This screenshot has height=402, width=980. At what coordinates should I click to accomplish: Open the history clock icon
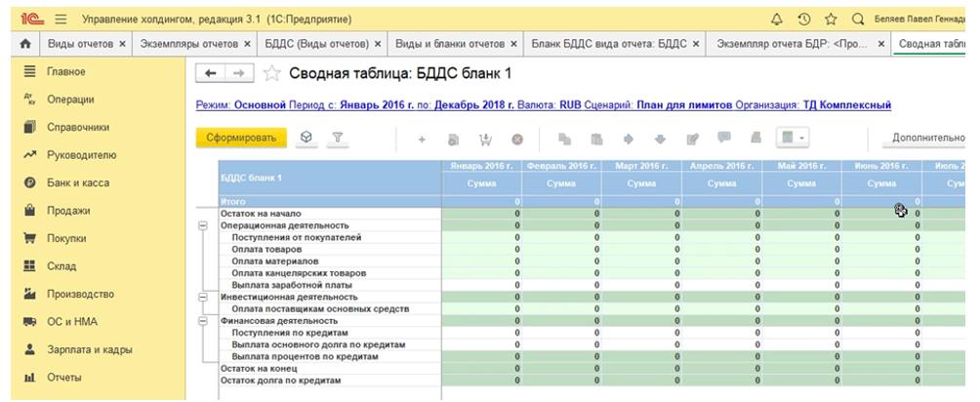point(804,20)
